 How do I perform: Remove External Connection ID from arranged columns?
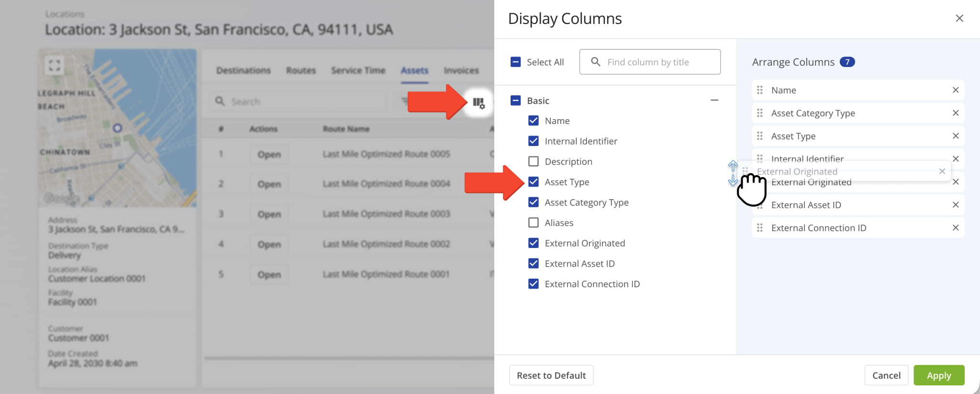[956, 228]
